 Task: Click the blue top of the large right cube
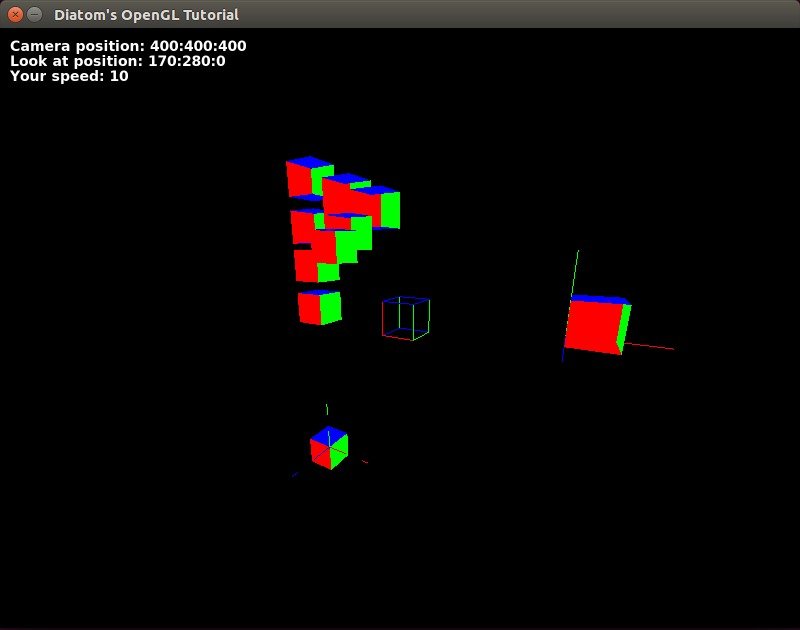pos(599,299)
